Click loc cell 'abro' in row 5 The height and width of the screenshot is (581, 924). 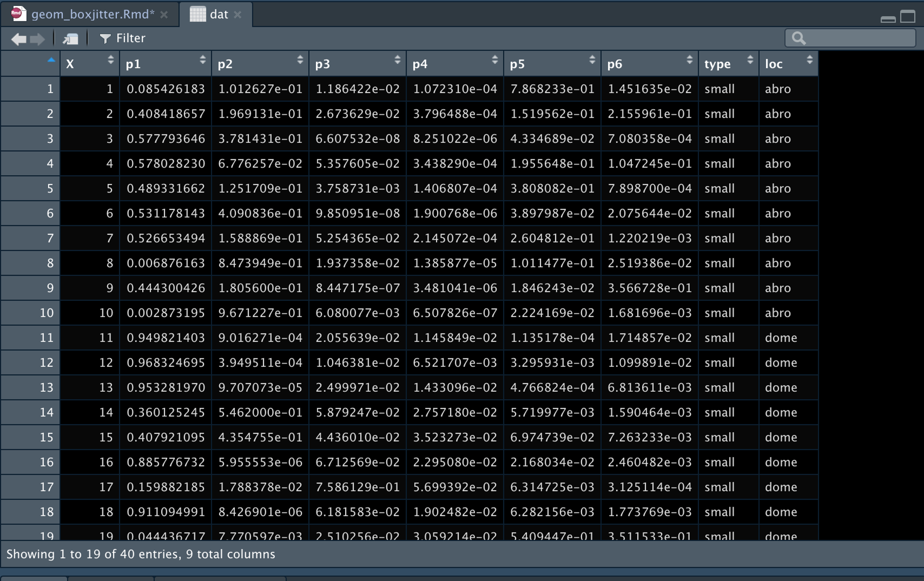coord(778,188)
